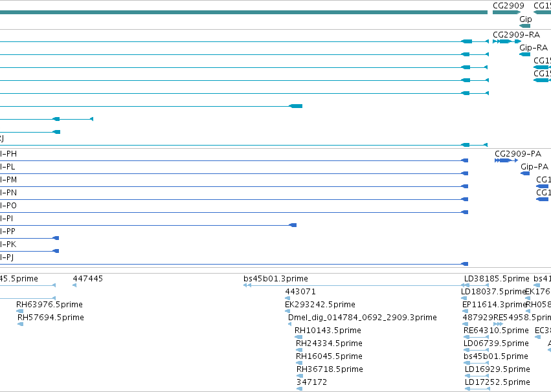The width and height of the screenshot is (551, 392).
Task: Select the CG2909-RA transcript label
Action: click(x=516, y=35)
